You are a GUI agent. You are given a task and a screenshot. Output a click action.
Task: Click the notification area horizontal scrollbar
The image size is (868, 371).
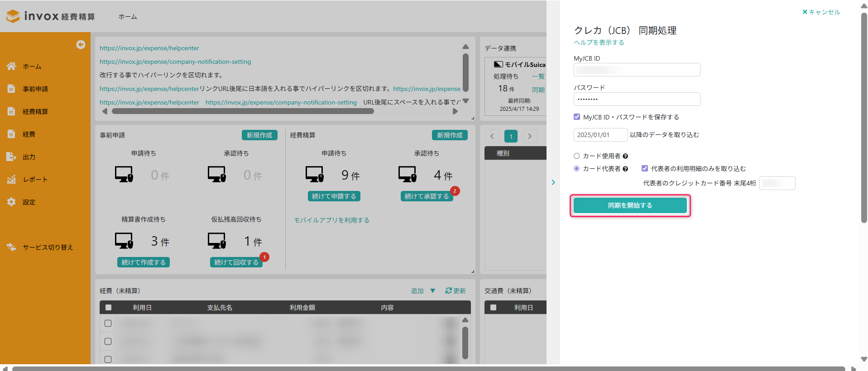[243, 111]
